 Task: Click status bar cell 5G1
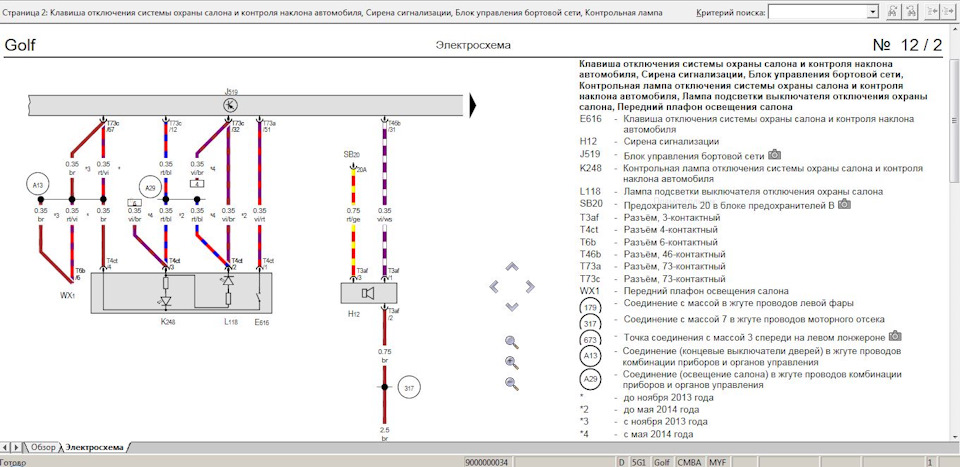(x=639, y=462)
